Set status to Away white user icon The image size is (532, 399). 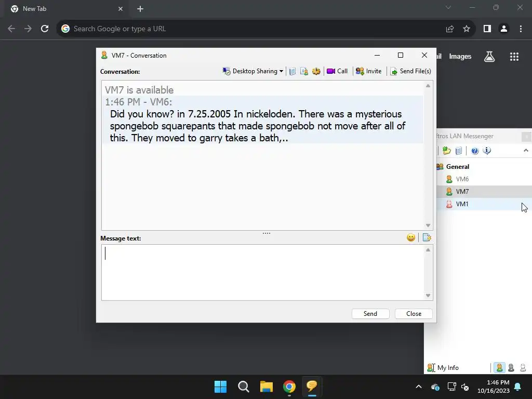point(523,367)
